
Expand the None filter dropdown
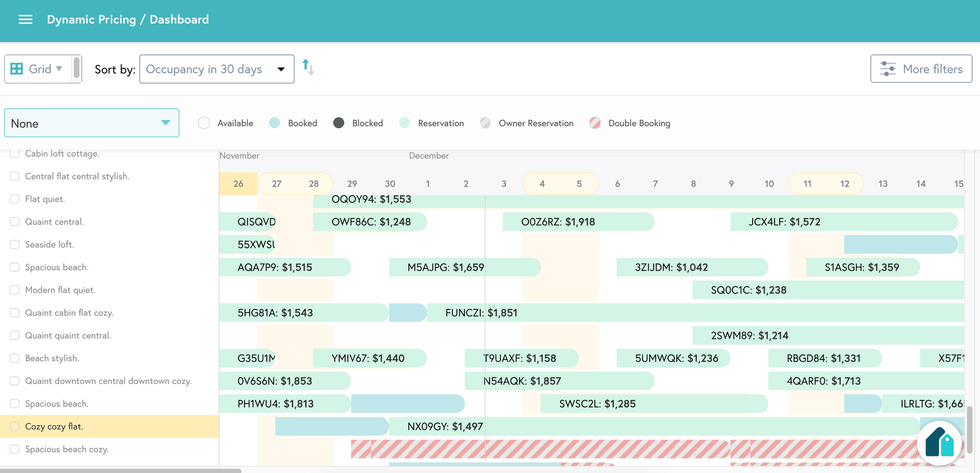tap(91, 123)
